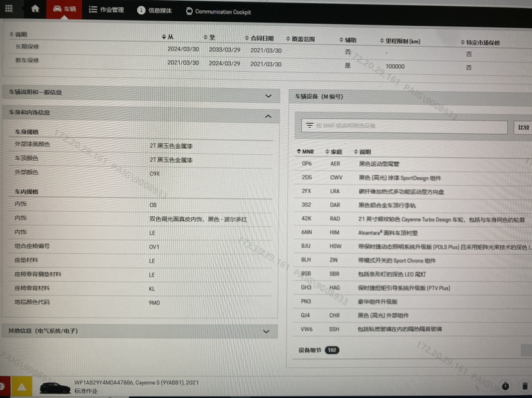Select the 0P6 黑色运动型尾管 row
This screenshot has width=532, height=398.
(x=413, y=164)
